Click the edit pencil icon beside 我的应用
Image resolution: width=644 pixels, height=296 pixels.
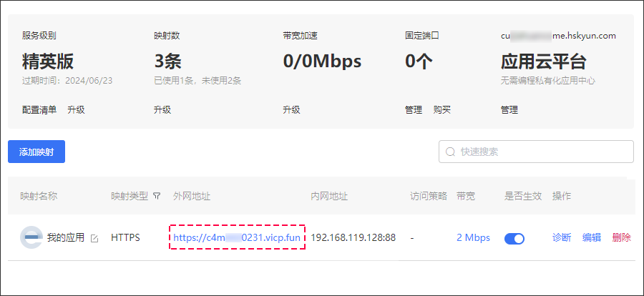pos(94,239)
